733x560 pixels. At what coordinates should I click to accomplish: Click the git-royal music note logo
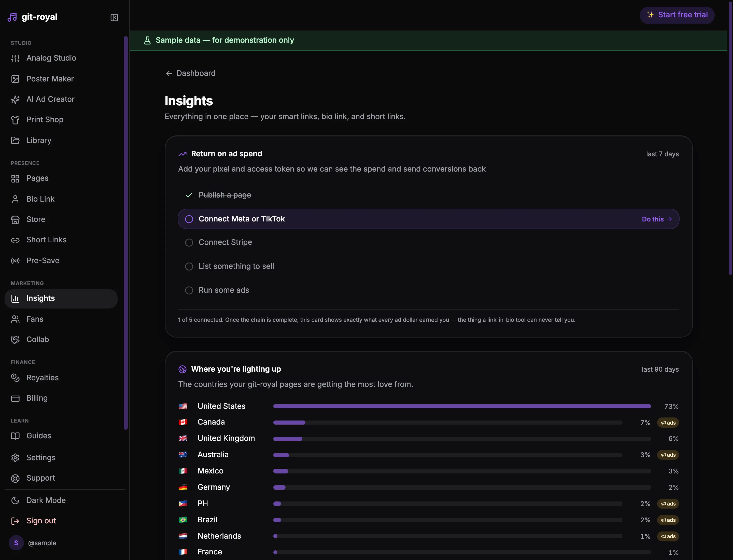click(12, 17)
